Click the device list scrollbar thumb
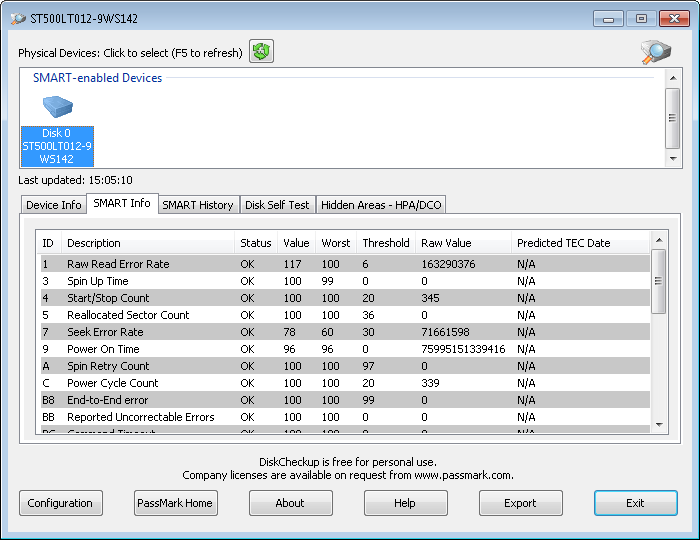 672,118
